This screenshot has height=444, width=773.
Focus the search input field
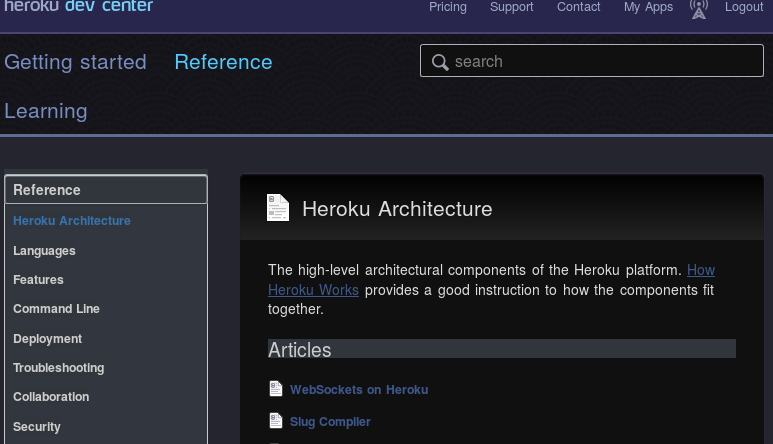coord(592,61)
